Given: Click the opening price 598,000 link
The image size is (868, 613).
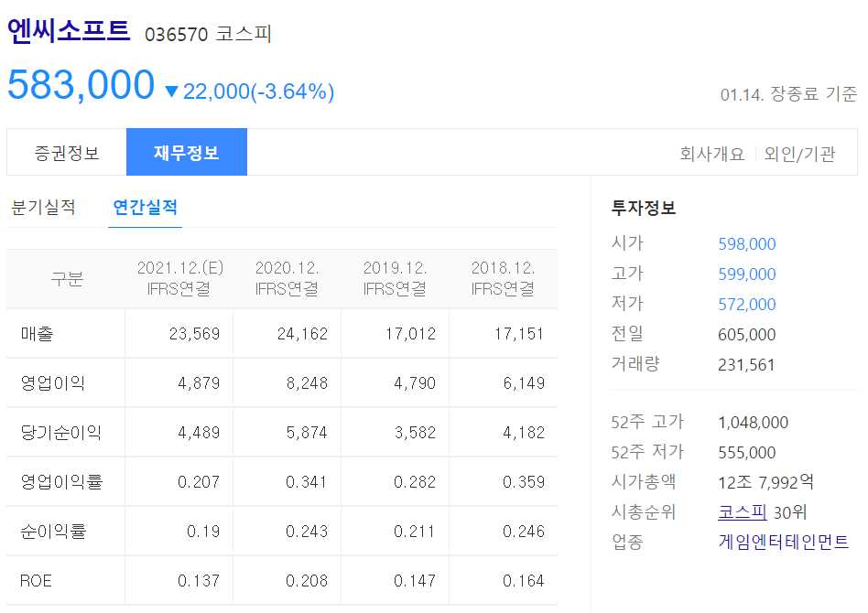Looking at the screenshot, I should (x=745, y=244).
